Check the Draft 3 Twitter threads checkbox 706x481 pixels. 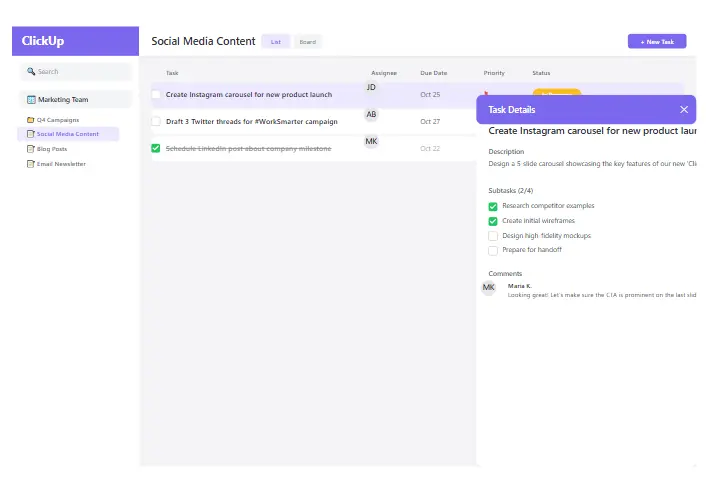click(156, 121)
